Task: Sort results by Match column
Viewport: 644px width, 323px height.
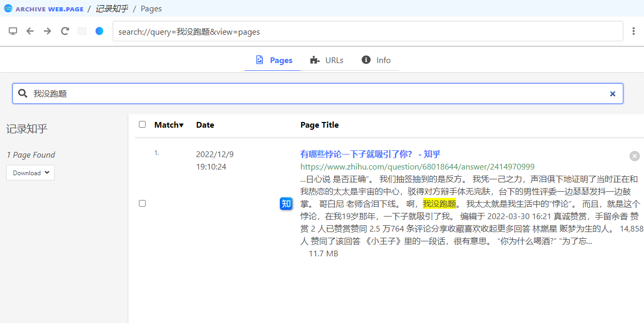Action: tap(169, 125)
